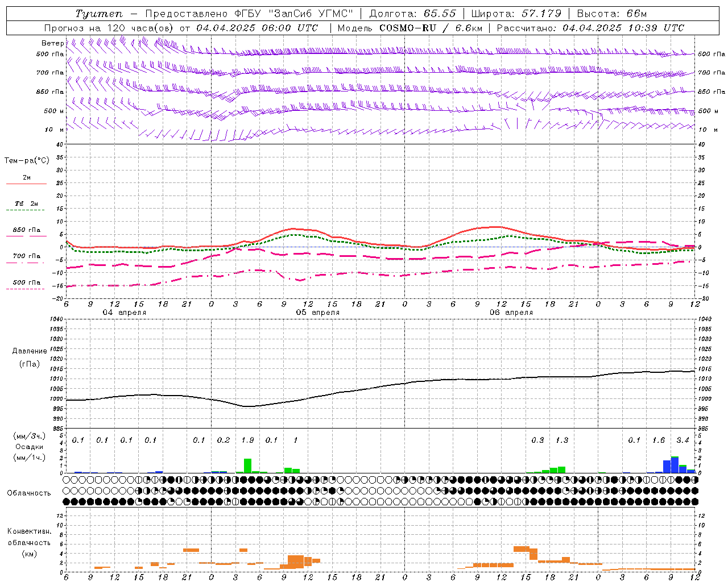Click the precipitation value "3.4"
This screenshot has width=728, height=582.
(x=682, y=440)
